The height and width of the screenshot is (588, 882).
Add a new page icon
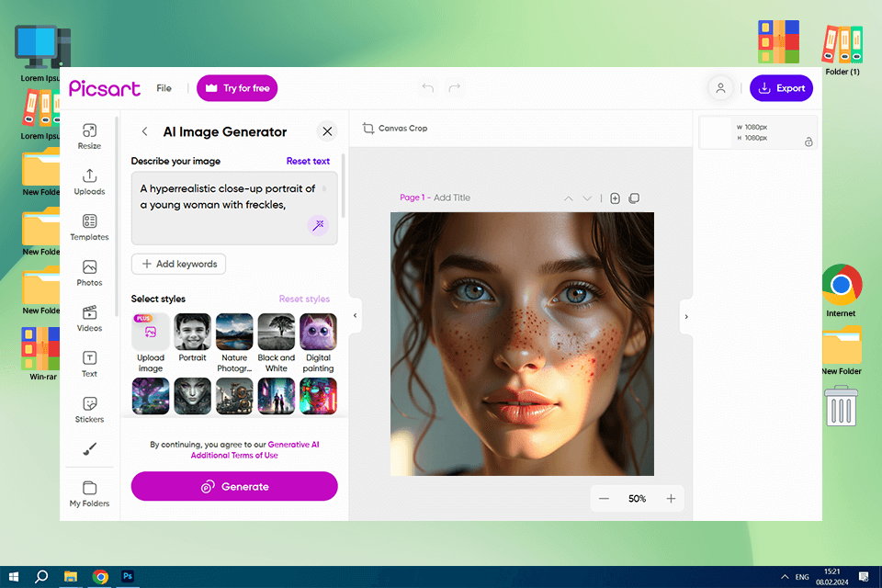click(615, 198)
